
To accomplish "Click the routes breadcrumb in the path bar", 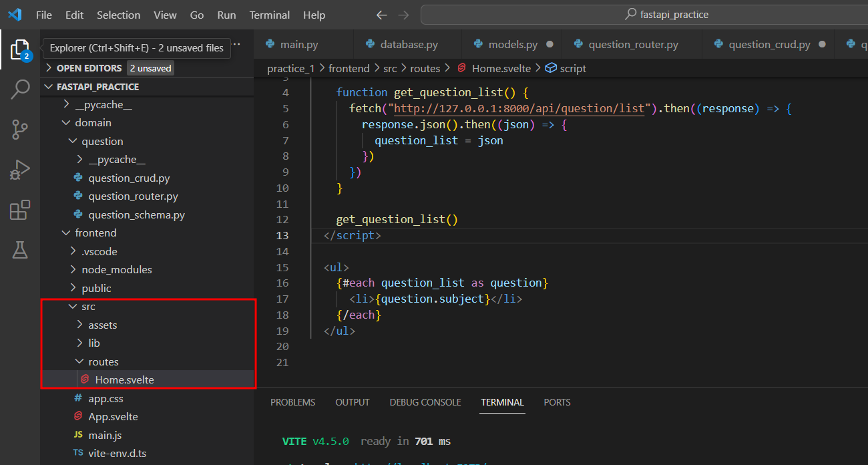I will [x=425, y=68].
